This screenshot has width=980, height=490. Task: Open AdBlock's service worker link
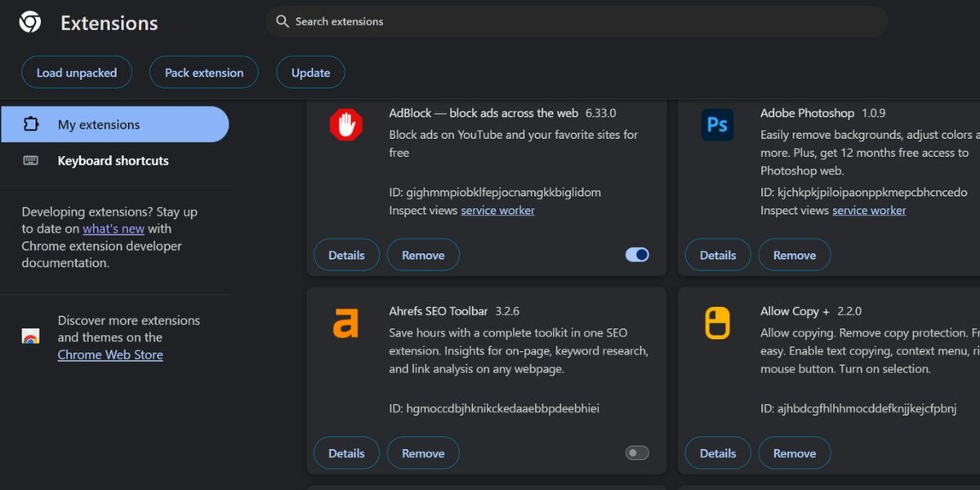pyautogui.click(x=497, y=210)
